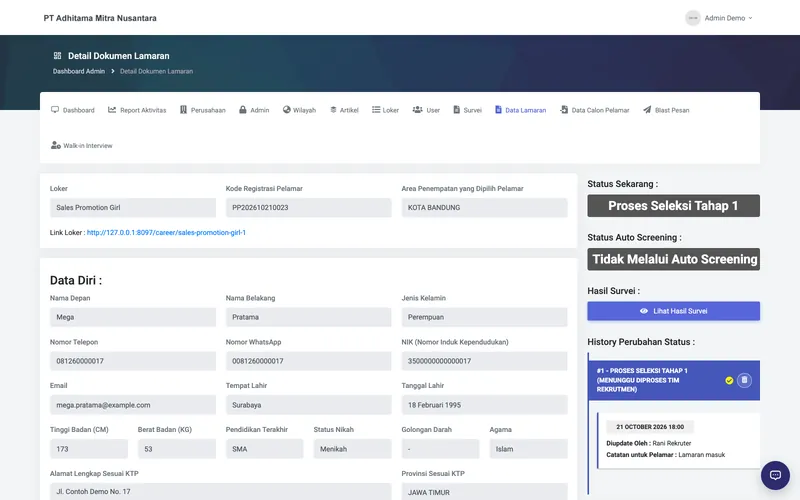
Task: Open the Blast Pesan menu
Action: point(666,110)
